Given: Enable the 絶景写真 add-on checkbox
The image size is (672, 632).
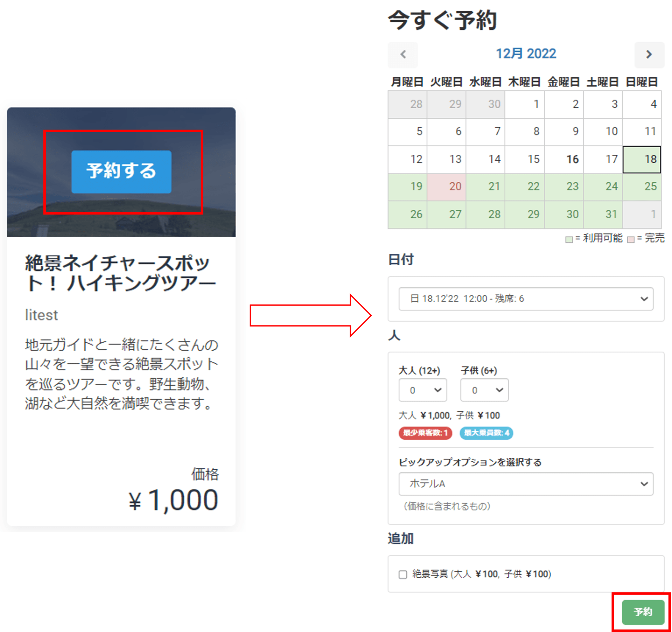Looking at the screenshot, I should pyautogui.click(x=402, y=574).
